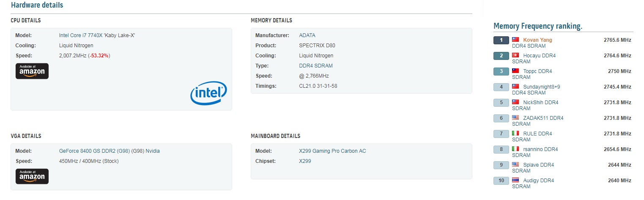Open the GeForce 8400 GS model link
Viewport: 644px width, 200px height.
(x=109, y=151)
